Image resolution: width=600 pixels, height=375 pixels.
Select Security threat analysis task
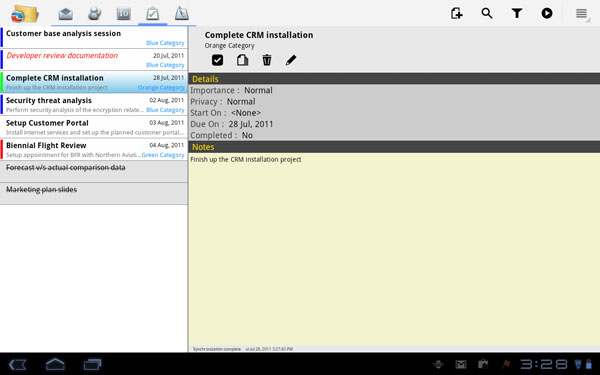click(94, 104)
